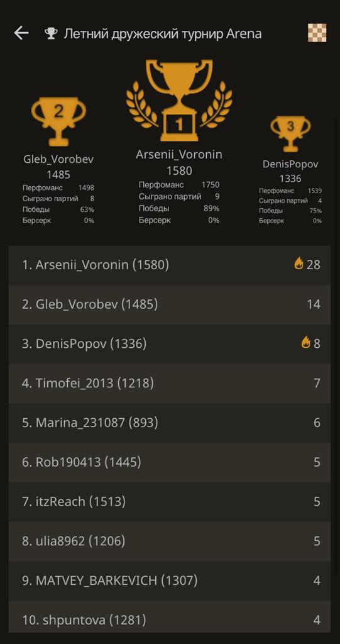This screenshot has height=644, width=340.
Task: Select leaderboard row 5 Marina_231087
Action: 170,423
